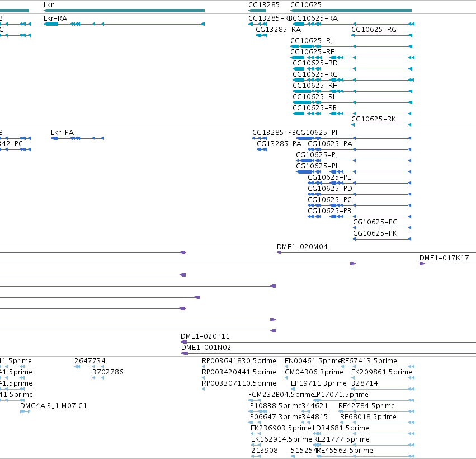
Task: Click the RE45563.5prime EST label
Action: tap(345, 451)
